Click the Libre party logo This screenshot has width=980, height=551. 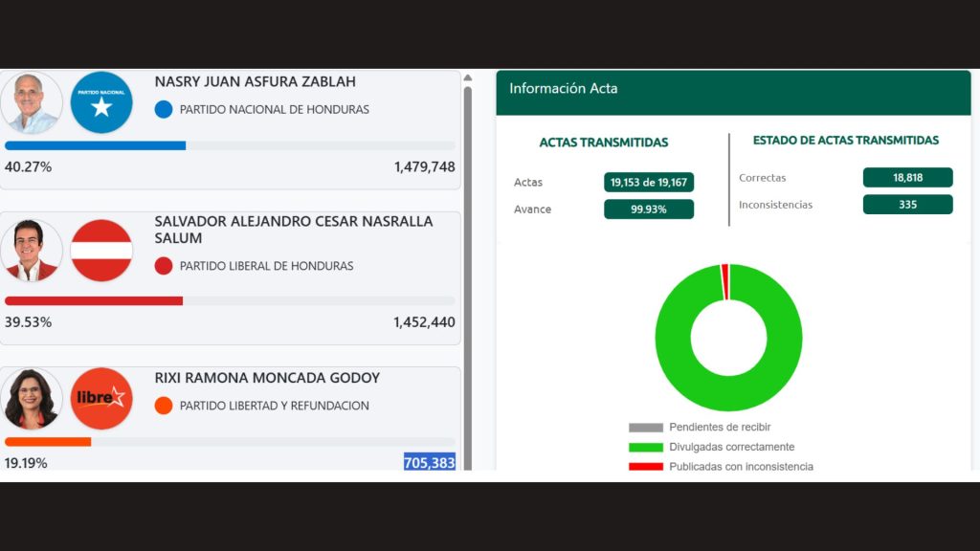point(101,398)
